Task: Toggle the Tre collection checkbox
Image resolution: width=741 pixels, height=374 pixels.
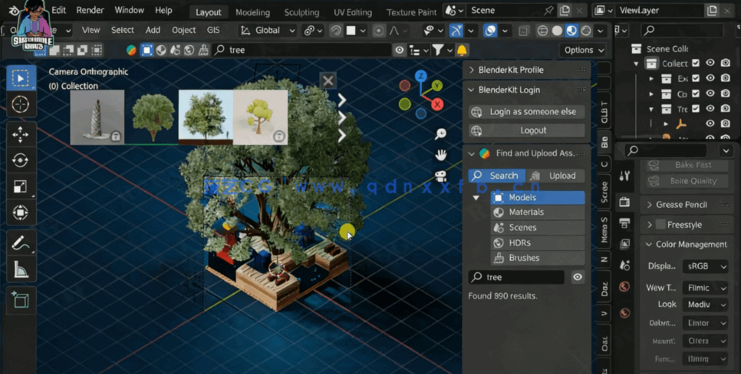Action: click(x=696, y=109)
